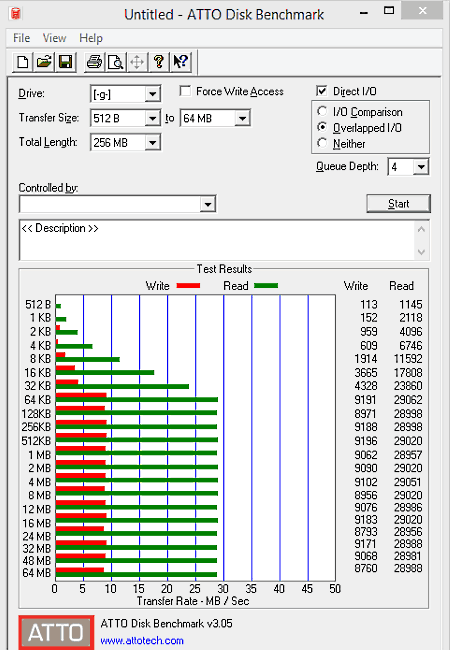Maximize the ATTO Disk Benchmark window

389,11
